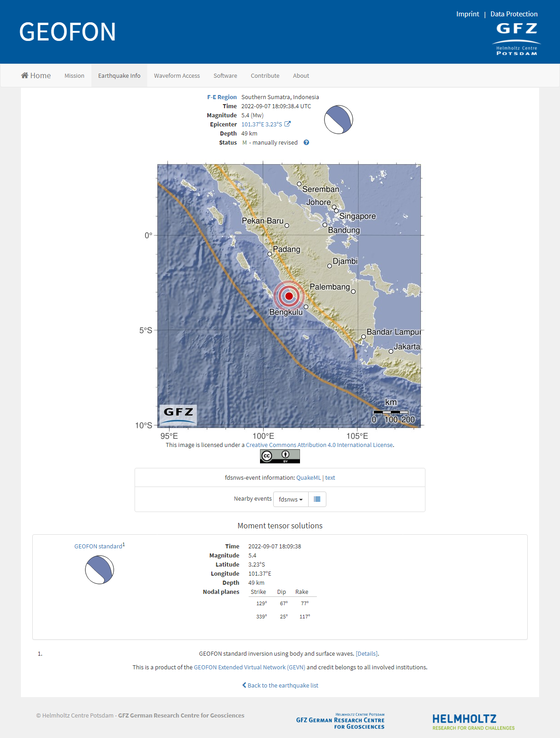Click the GEOFON header logo
The width and height of the screenshot is (560, 738).
68,32
